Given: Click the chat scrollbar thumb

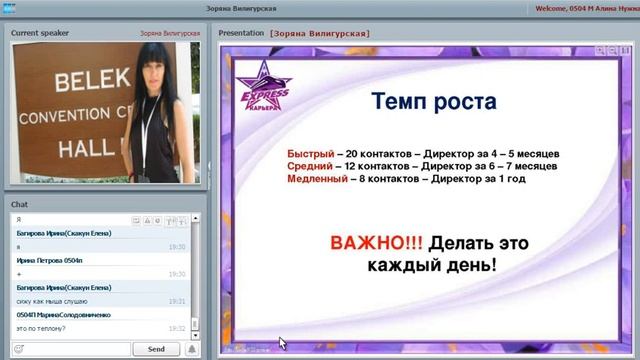Looking at the screenshot, I should [195, 324].
